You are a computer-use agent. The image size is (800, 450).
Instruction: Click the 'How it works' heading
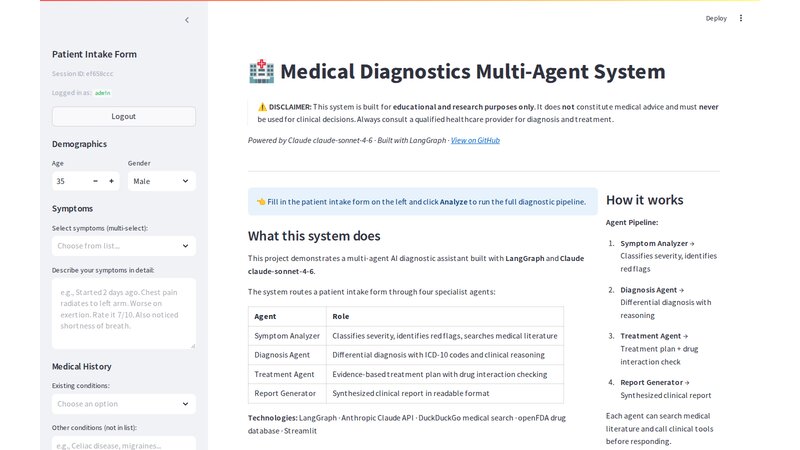(x=644, y=200)
